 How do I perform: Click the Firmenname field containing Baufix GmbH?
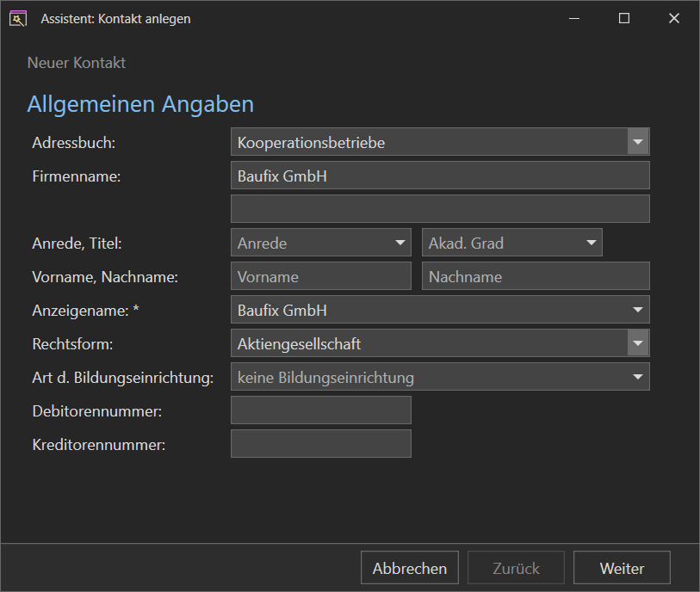click(x=440, y=176)
